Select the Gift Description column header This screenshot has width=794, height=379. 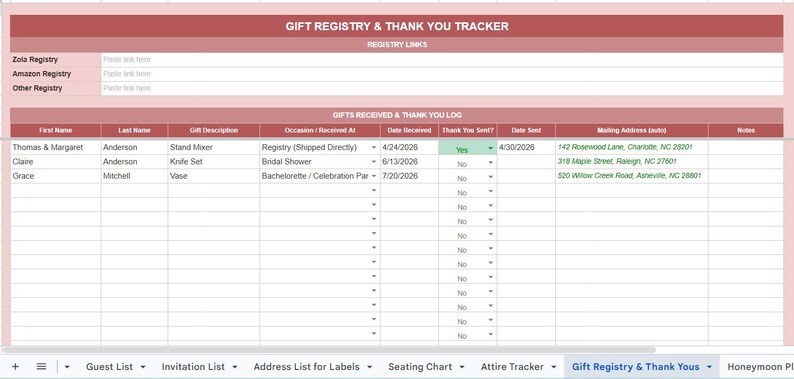pos(214,130)
